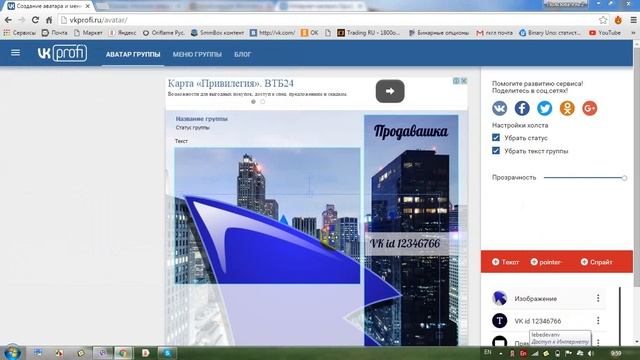This screenshot has height=360, width=640.
Task: Open the Яндекс bookmark
Action: (x=122, y=33)
